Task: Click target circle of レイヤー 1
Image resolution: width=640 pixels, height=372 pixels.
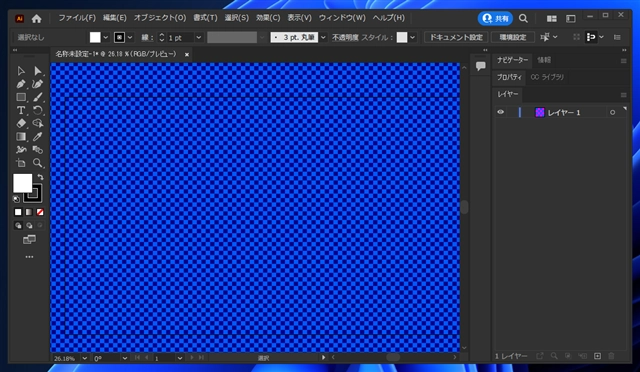Action: tap(612, 112)
